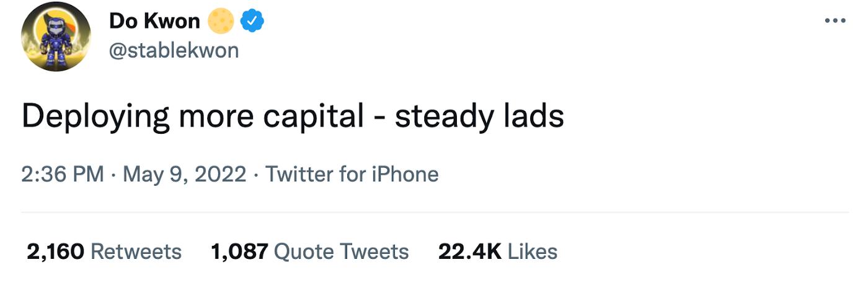The width and height of the screenshot is (868, 288).
Task: Open the three-dot more options menu
Action: pyautogui.click(x=835, y=21)
